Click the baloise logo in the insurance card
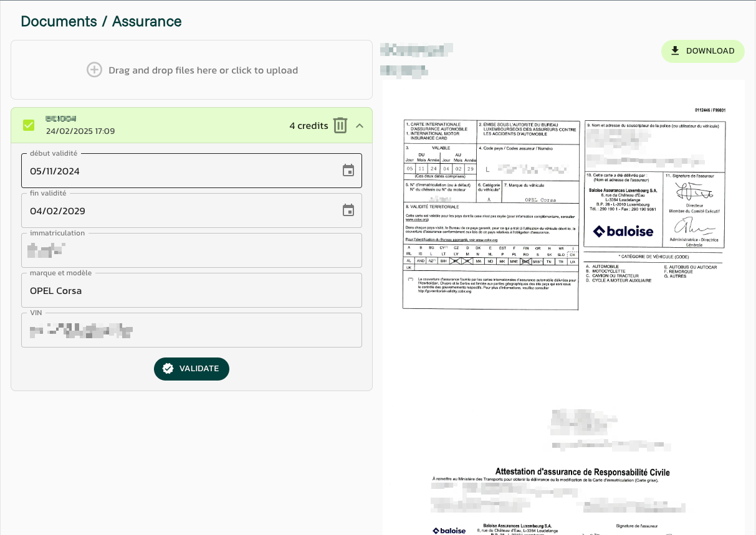Image resolution: width=756 pixels, height=535 pixels. coord(623,232)
